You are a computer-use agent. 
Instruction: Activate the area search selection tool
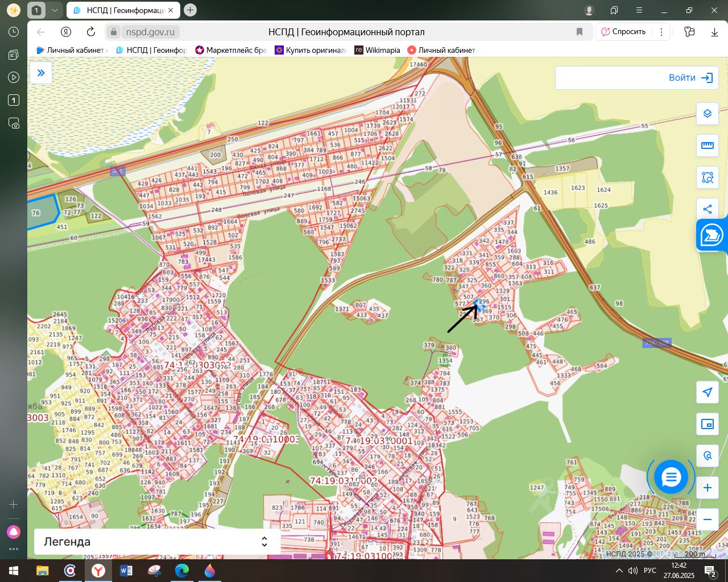click(x=707, y=177)
